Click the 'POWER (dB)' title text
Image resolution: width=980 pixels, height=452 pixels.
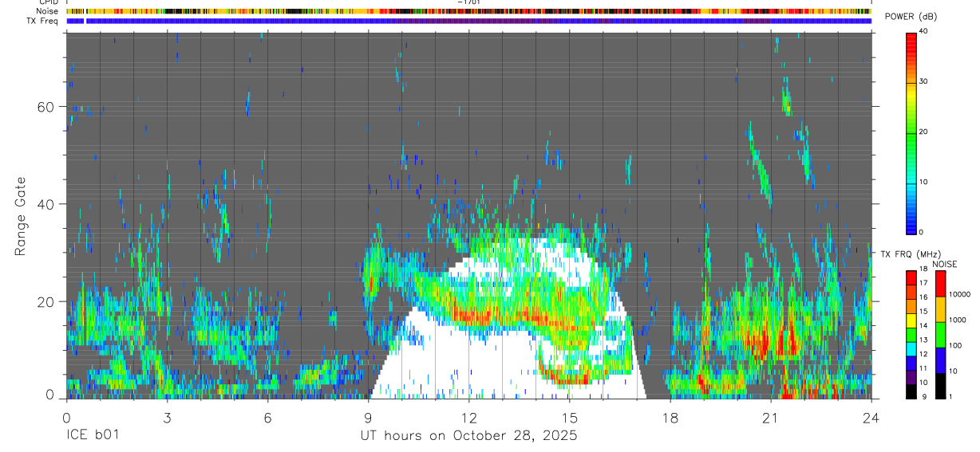(911, 17)
